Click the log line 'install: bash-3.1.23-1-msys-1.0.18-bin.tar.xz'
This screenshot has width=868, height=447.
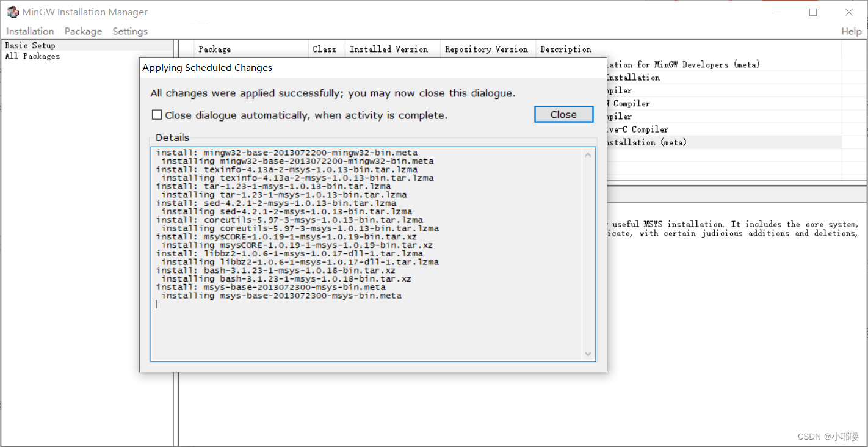point(275,271)
